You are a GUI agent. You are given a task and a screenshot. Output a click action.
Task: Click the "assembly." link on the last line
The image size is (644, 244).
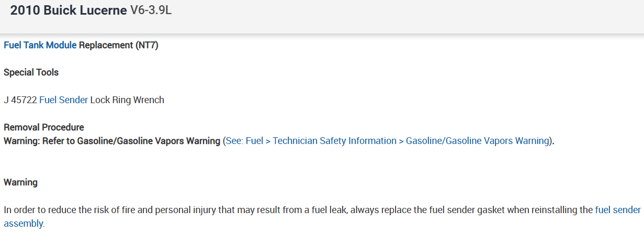(x=24, y=224)
